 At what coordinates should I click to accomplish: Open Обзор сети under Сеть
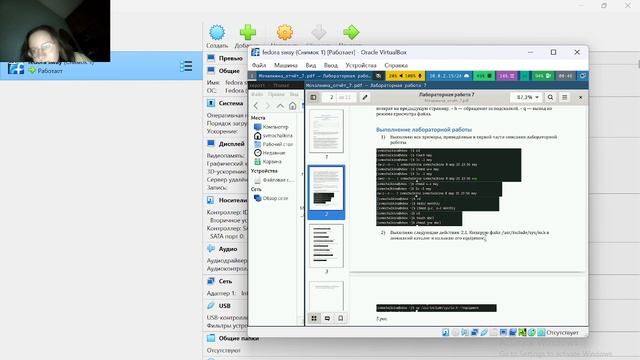pyautogui.click(x=271, y=198)
